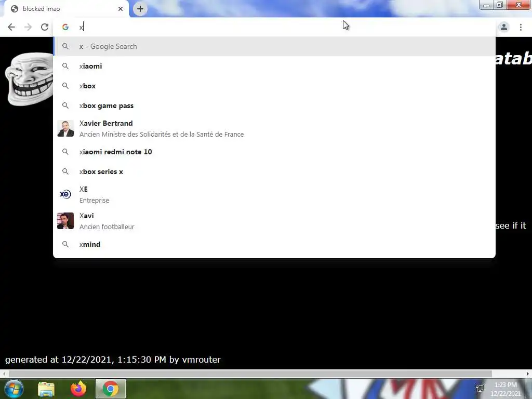Image resolution: width=532 pixels, height=399 pixels.
Task: Select the 'blocked lmao' tab
Action: coord(66,9)
